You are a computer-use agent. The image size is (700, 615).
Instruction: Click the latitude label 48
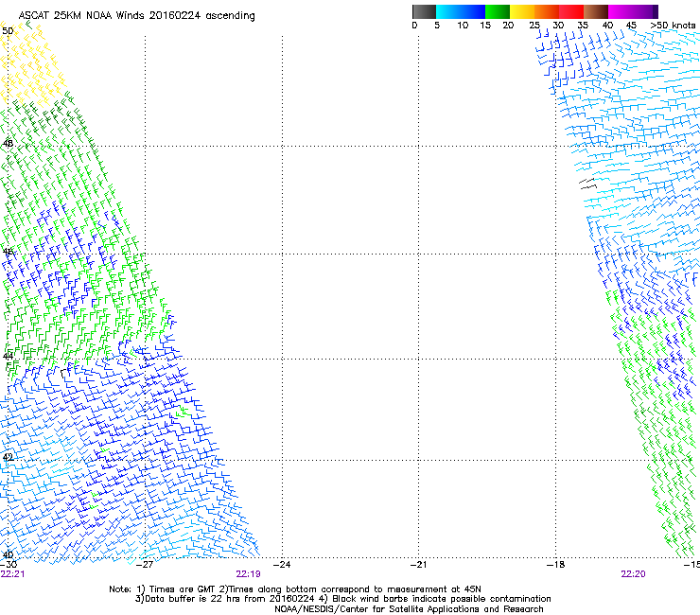[x=8, y=144]
